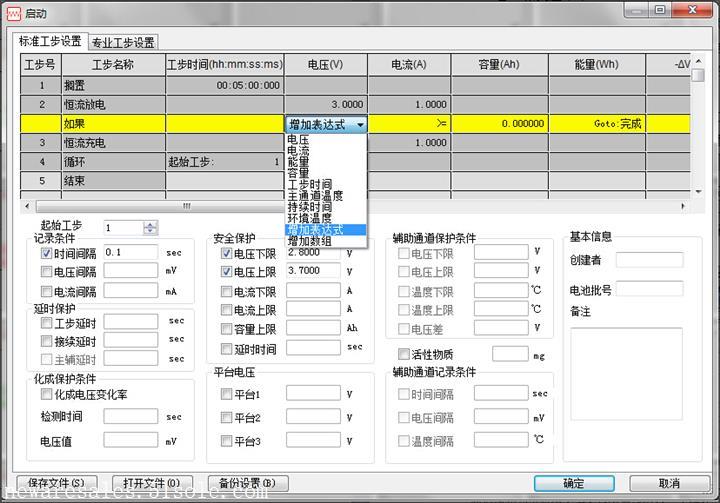The height and width of the screenshot is (503, 720).
Task: Choose 电压 from the dropdown list
Action: (x=298, y=141)
